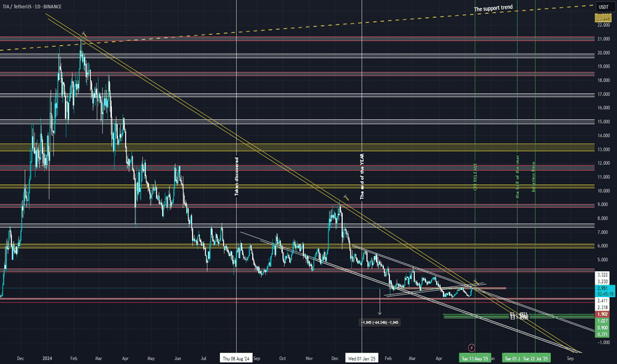Click the Tue 01 J date marker
Image resolution: width=617 pixels, height=364 pixels.
[512, 358]
